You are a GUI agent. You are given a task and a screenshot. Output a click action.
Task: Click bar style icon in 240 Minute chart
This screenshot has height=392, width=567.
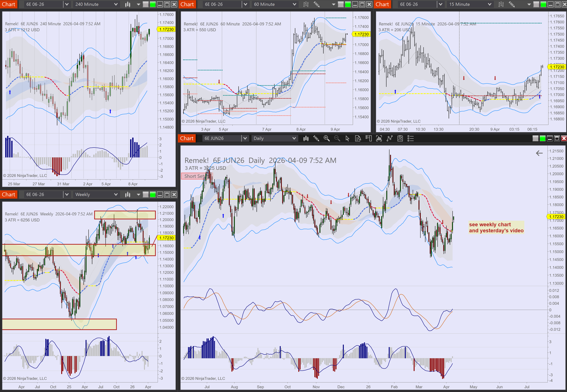[127, 4]
